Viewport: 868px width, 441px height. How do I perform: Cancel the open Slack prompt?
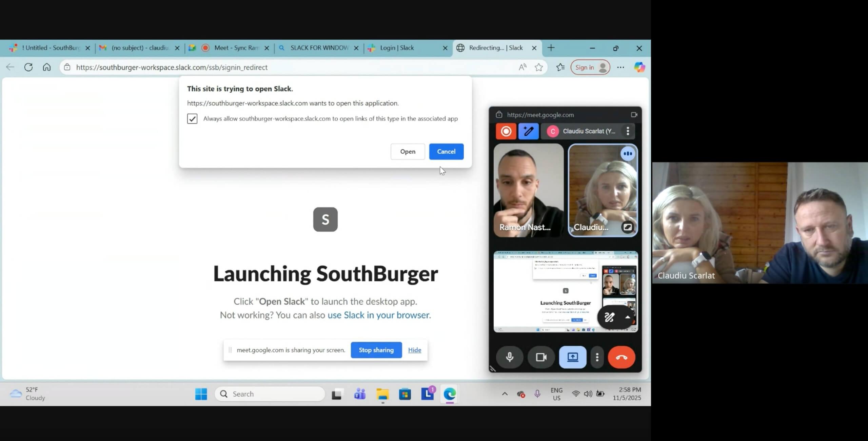click(x=446, y=152)
